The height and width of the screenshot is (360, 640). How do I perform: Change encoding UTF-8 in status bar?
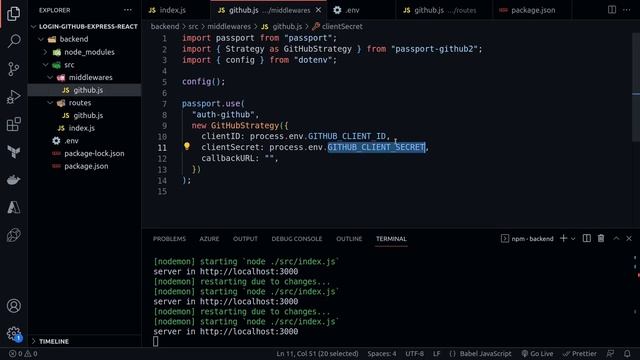[414, 353]
